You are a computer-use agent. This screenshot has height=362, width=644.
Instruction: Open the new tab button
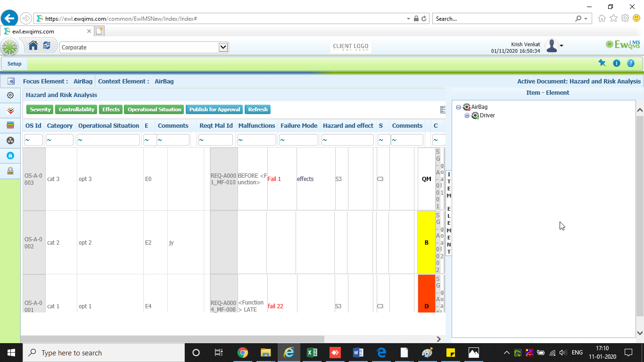(x=99, y=31)
